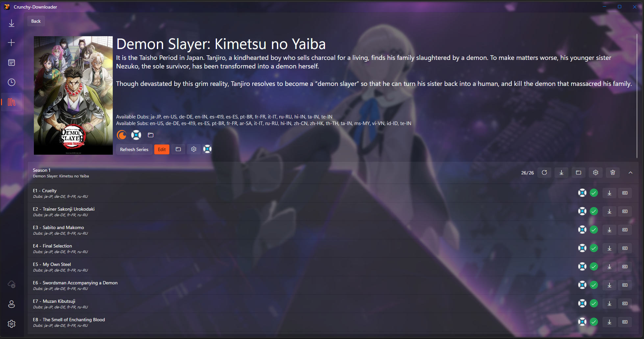Open the History clock icon
Screen dimensions: 644x339
click(12, 82)
